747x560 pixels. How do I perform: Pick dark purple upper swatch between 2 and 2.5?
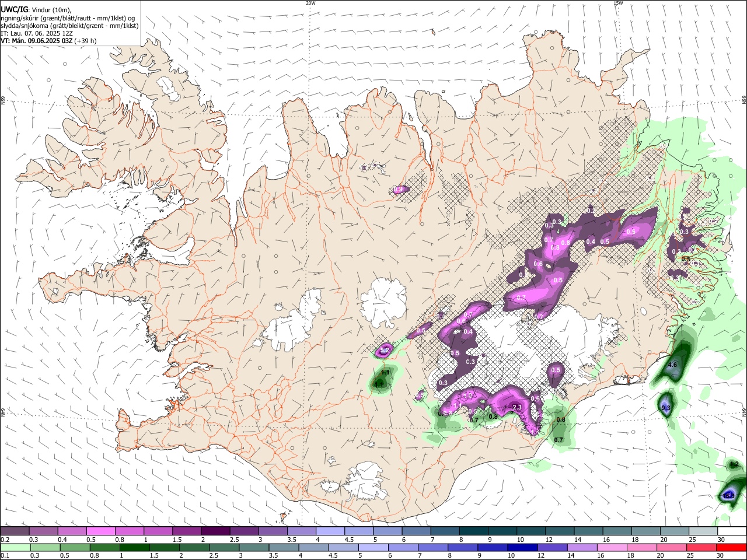(215, 531)
